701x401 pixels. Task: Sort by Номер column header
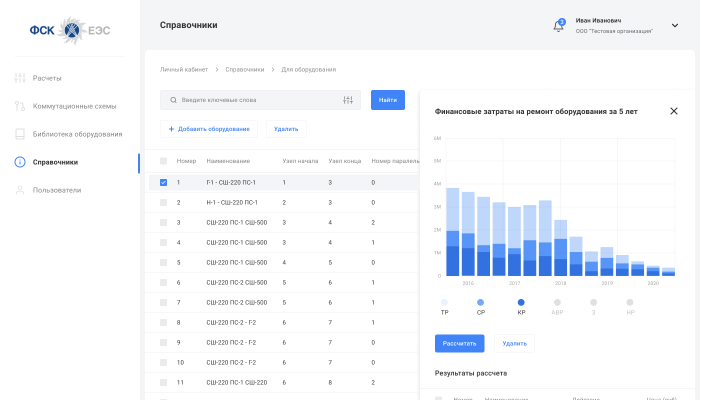coord(186,161)
